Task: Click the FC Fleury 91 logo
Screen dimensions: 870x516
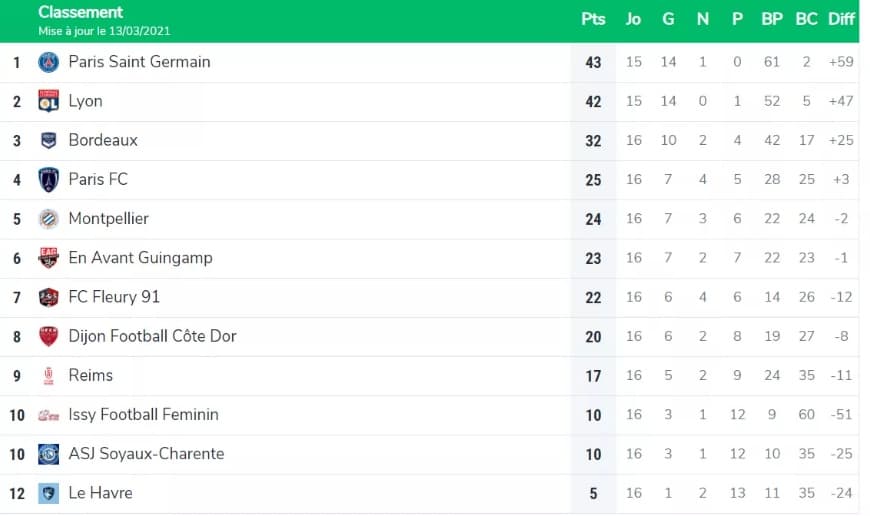Action: [48, 297]
